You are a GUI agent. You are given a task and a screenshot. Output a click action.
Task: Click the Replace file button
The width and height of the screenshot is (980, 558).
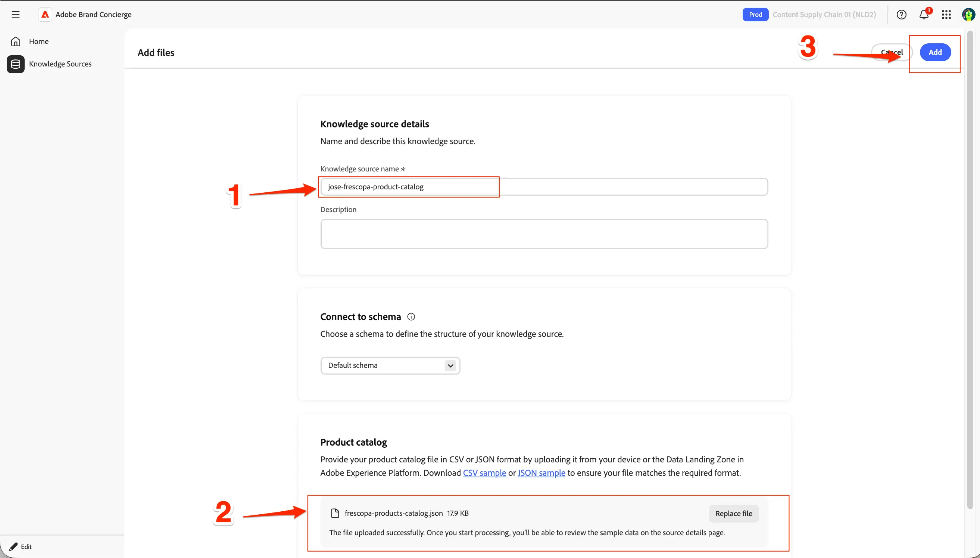pos(733,514)
